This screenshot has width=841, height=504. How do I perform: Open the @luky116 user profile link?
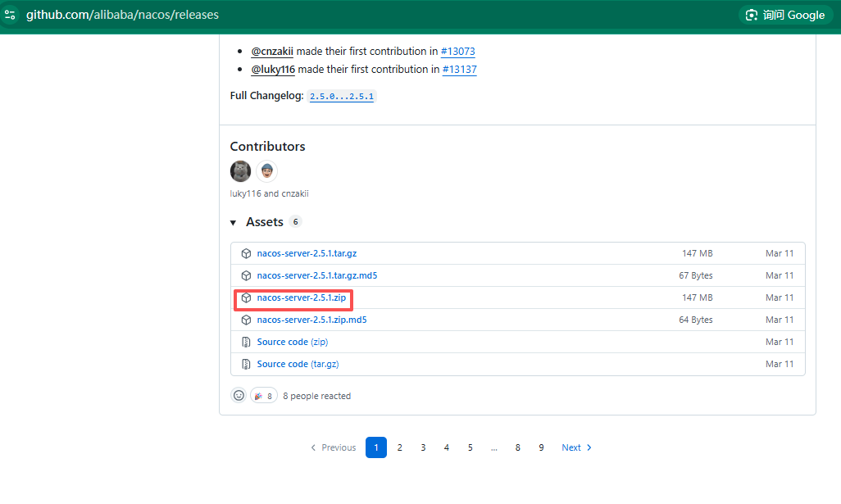pyautogui.click(x=273, y=70)
